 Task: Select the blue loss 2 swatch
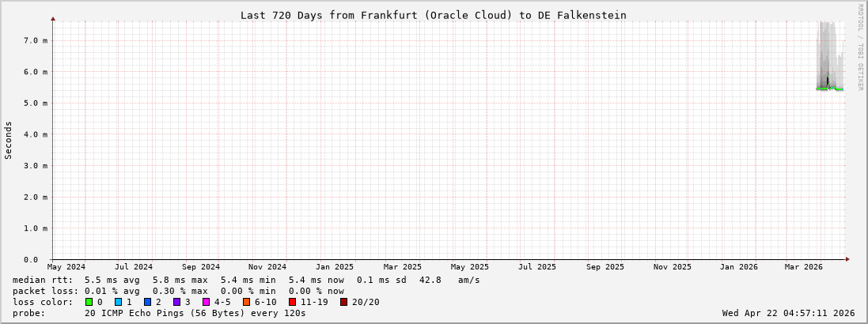148,302
